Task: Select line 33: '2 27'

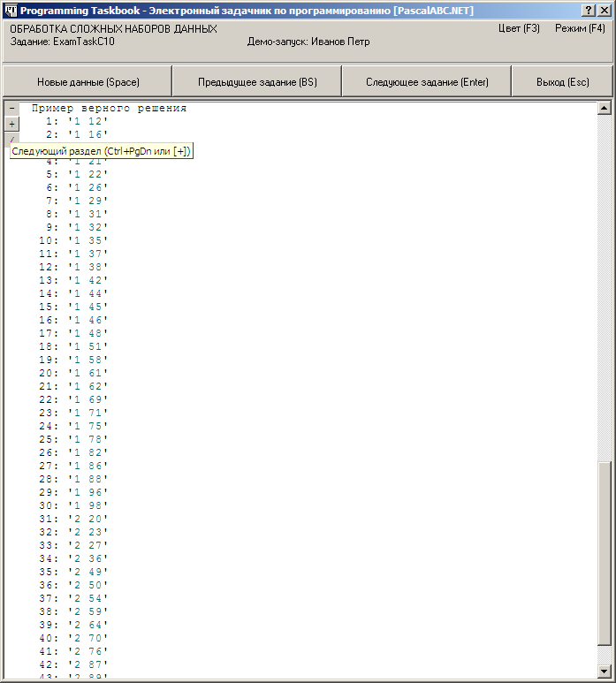Action: point(73,545)
